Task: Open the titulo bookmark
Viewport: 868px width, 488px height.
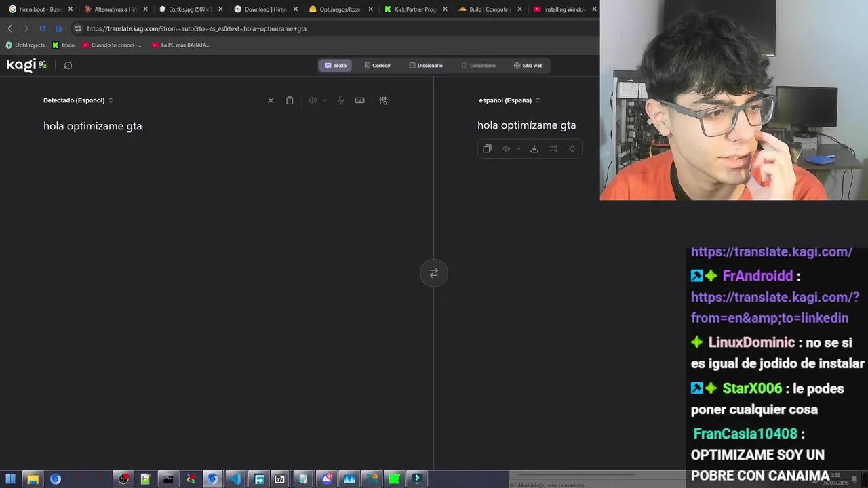Action: 64,45
